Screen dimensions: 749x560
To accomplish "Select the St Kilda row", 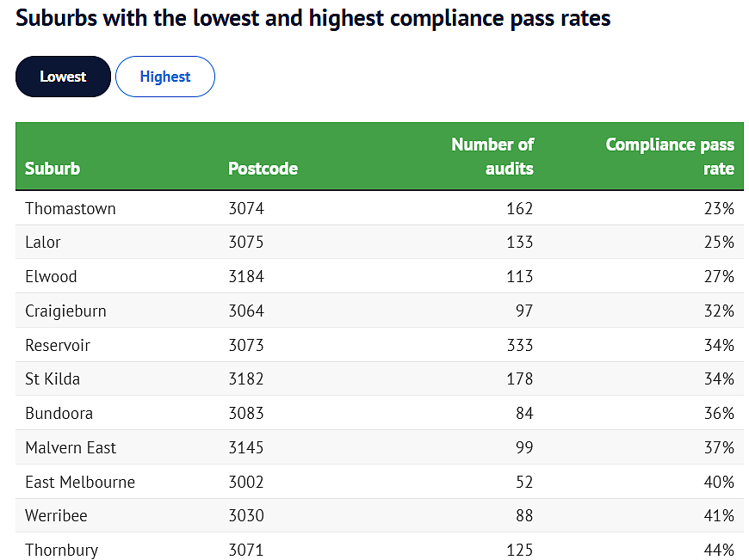I will tap(380, 378).
